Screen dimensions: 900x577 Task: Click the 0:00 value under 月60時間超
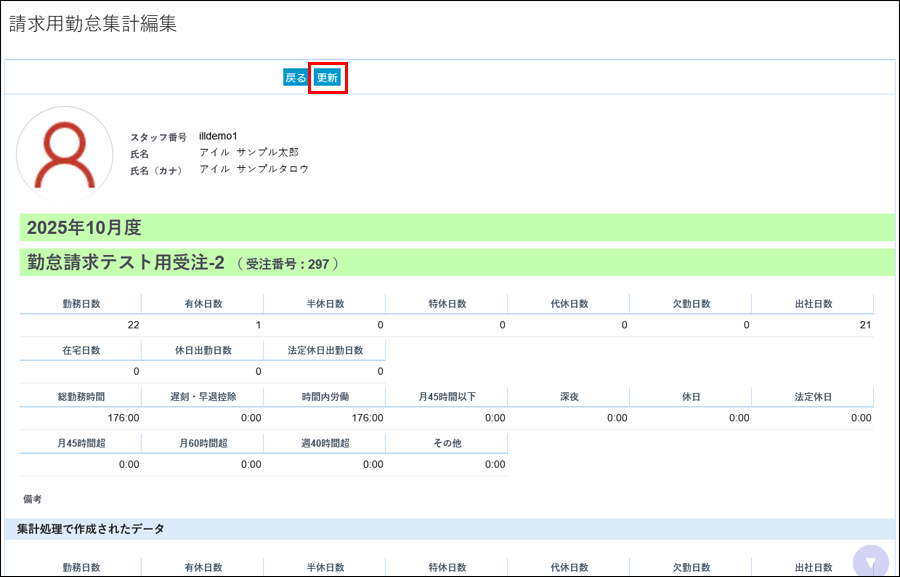251,464
